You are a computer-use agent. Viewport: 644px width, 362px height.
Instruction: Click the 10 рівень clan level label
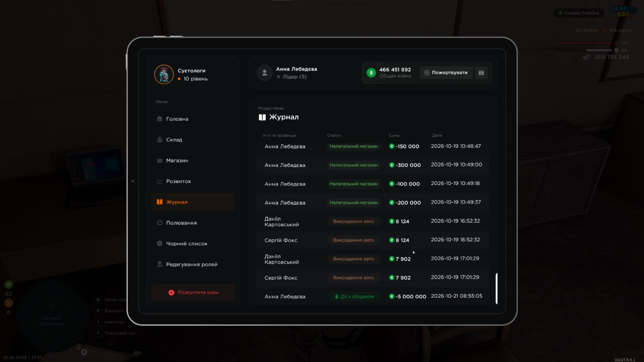pos(195,79)
